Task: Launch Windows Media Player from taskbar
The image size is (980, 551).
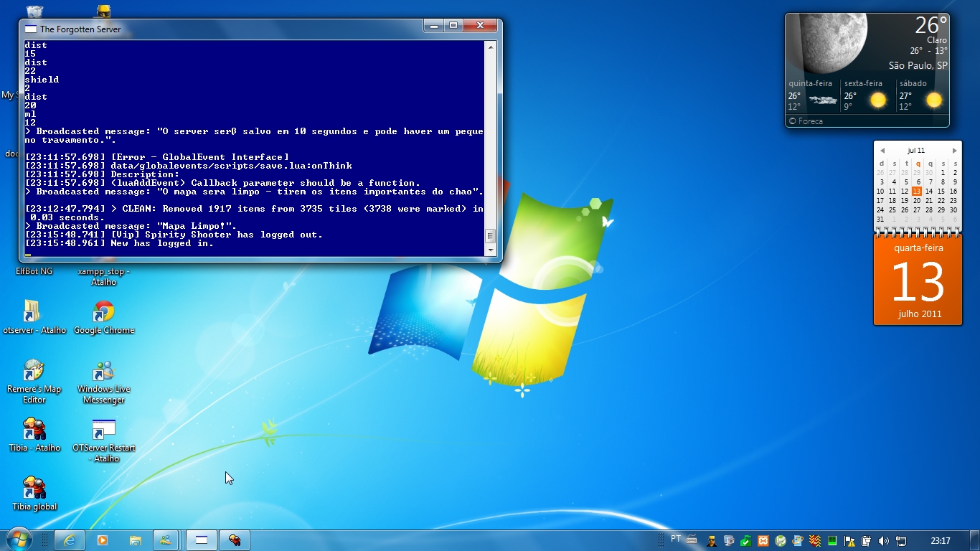Action: coord(102,540)
